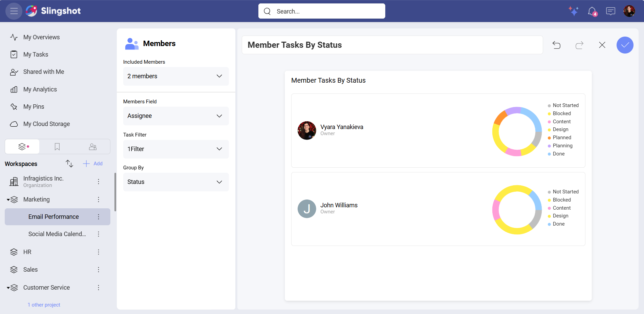Click the AI sparkle assistant icon
The height and width of the screenshot is (314, 644).
[573, 11]
